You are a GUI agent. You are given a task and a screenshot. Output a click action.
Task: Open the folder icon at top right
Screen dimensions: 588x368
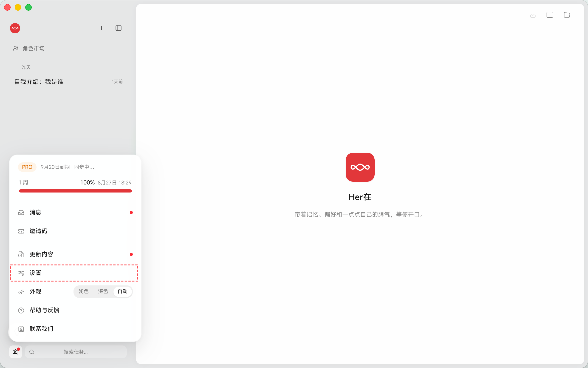pos(567,15)
